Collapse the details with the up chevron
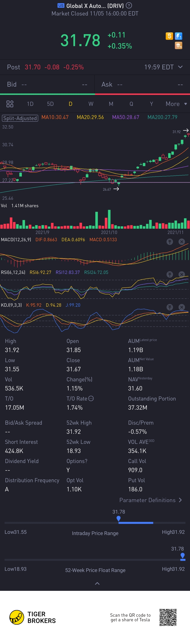The width and height of the screenshot is (190, 644). (x=97, y=583)
